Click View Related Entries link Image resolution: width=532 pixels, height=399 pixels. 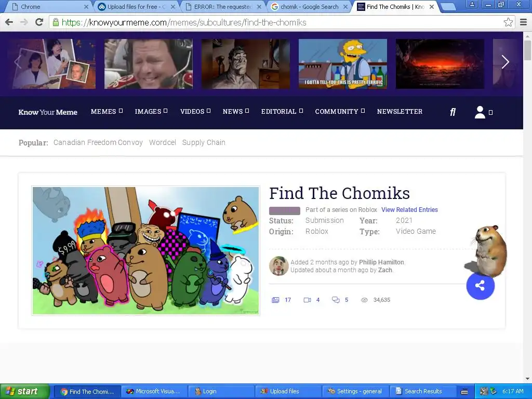click(409, 210)
